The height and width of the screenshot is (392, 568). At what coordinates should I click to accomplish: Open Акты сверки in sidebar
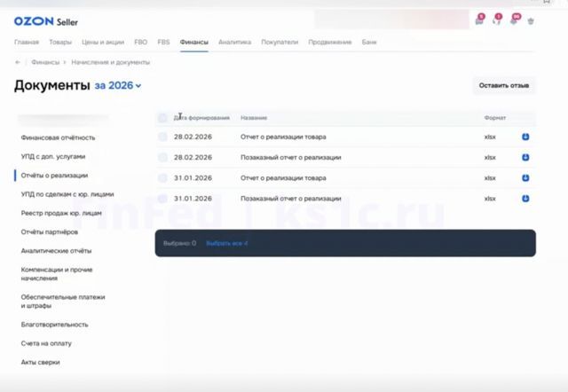(40, 363)
